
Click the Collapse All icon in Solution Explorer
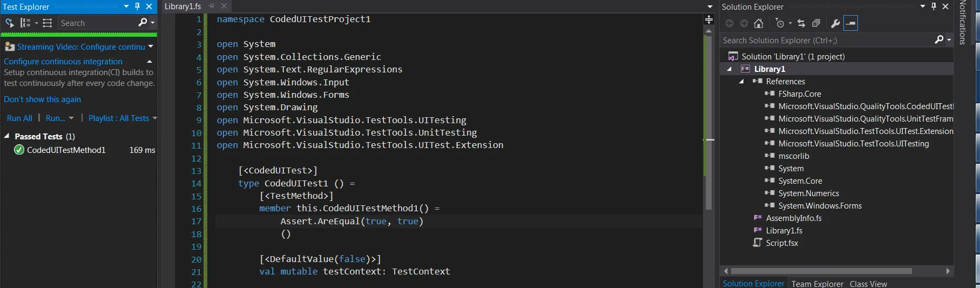pos(816,23)
